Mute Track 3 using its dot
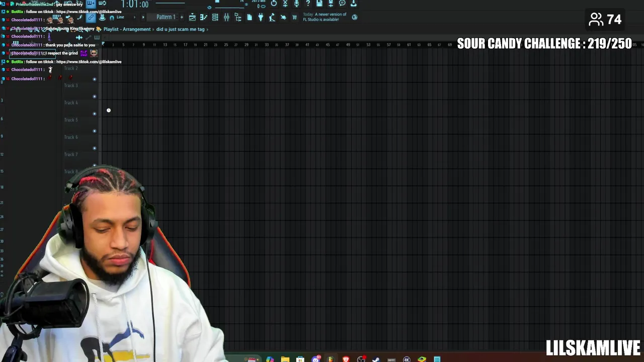Screen dimensions: 644x362 coord(94,97)
